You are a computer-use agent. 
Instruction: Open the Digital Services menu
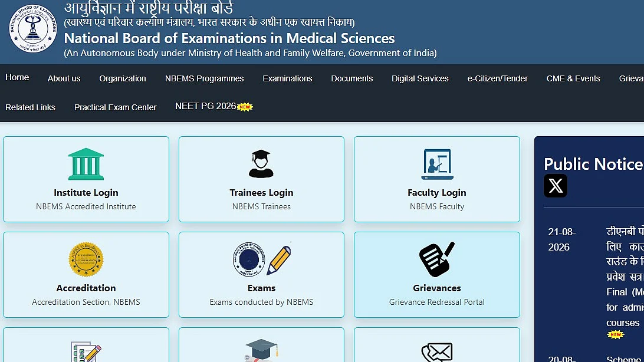pos(420,78)
